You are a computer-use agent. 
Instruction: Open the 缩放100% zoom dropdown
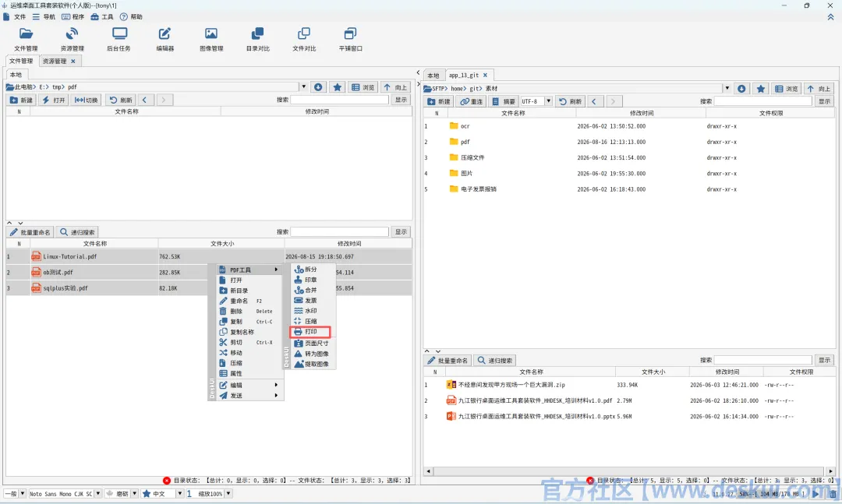click(x=228, y=494)
